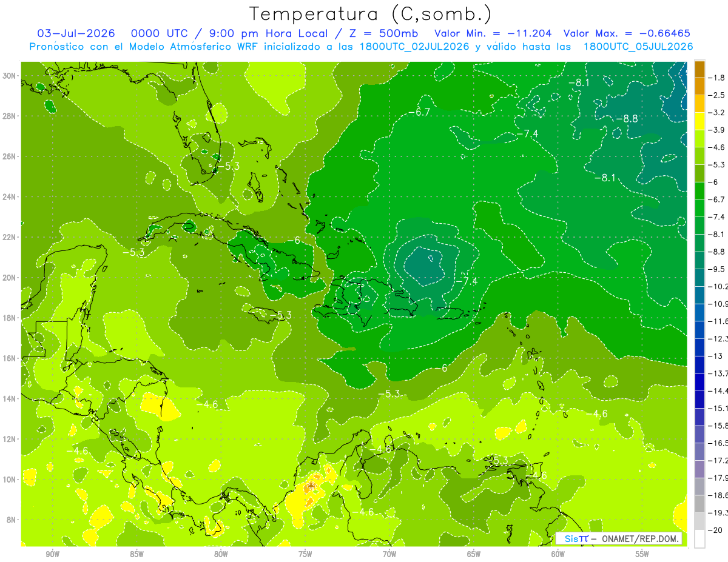Click the '-20' color scale label
This screenshot has width=728, height=562.
(x=715, y=530)
